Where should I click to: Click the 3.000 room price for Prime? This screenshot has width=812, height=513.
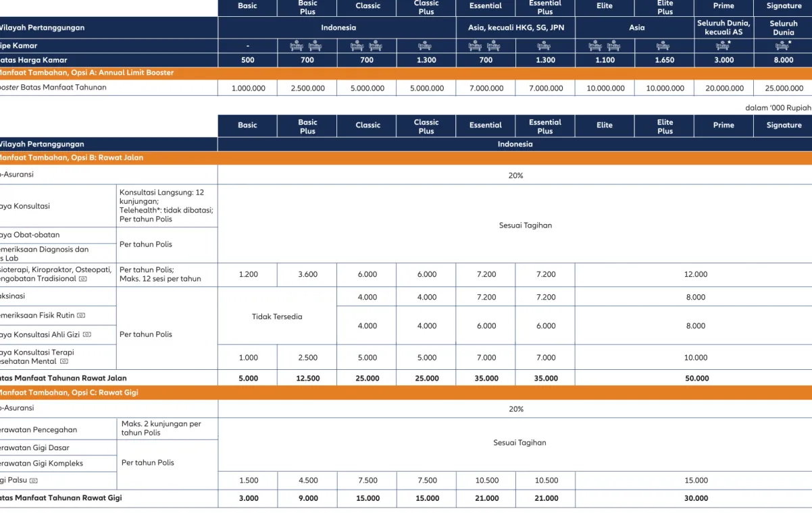tap(724, 60)
